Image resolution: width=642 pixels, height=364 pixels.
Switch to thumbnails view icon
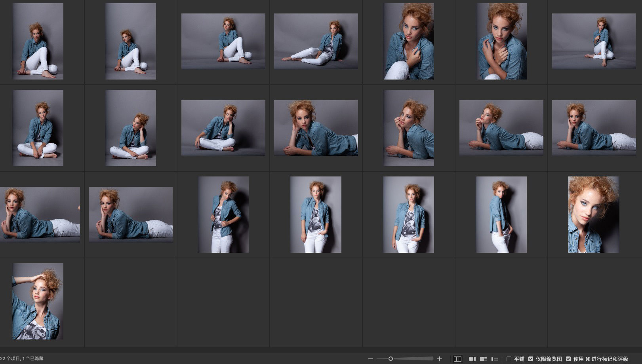[472, 359]
